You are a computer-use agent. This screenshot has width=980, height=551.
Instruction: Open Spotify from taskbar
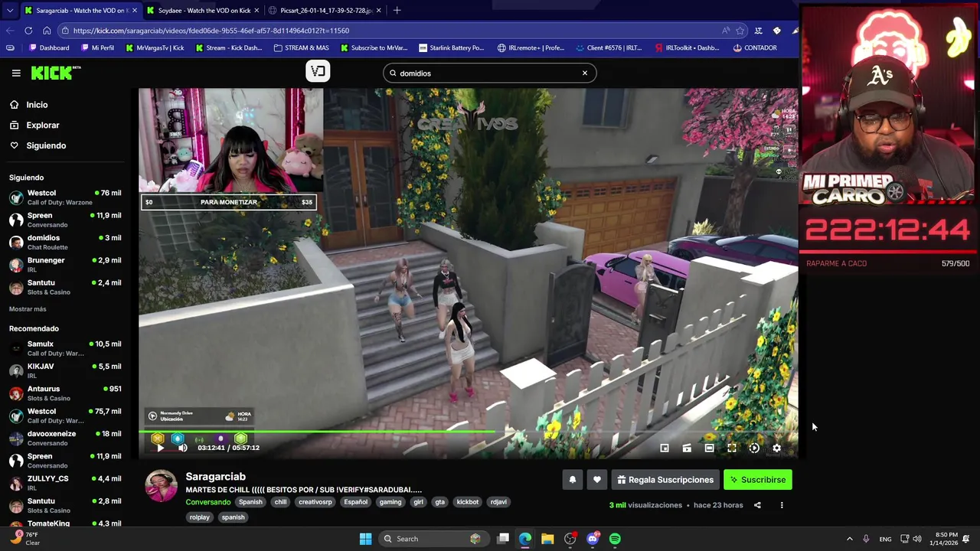(615, 539)
